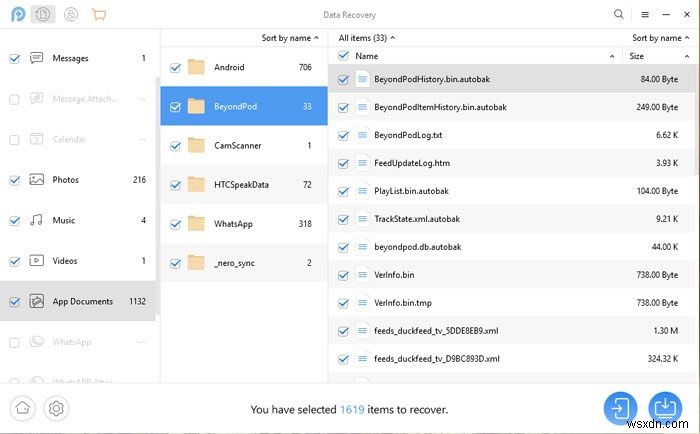Select VerInfo.bin.tmp file name
Image resolution: width=700 pixels, height=434 pixels.
tap(403, 303)
